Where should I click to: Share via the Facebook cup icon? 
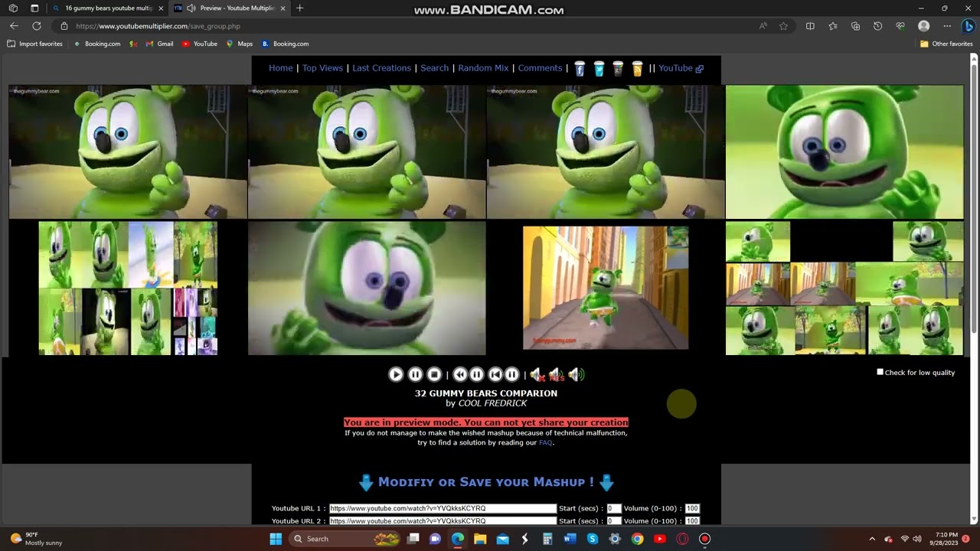(x=580, y=69)
